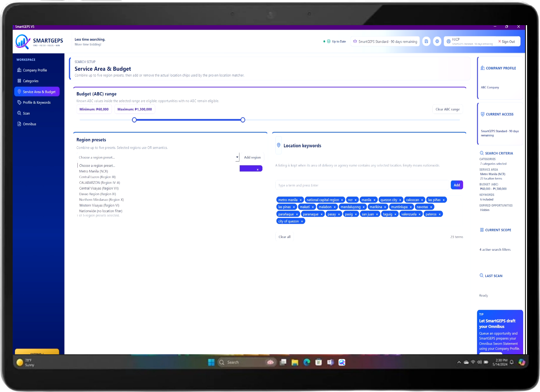Click the maximum budget slider handle
Image resolution: width=540 pixels, height=392 pixels.
(243, 120)
